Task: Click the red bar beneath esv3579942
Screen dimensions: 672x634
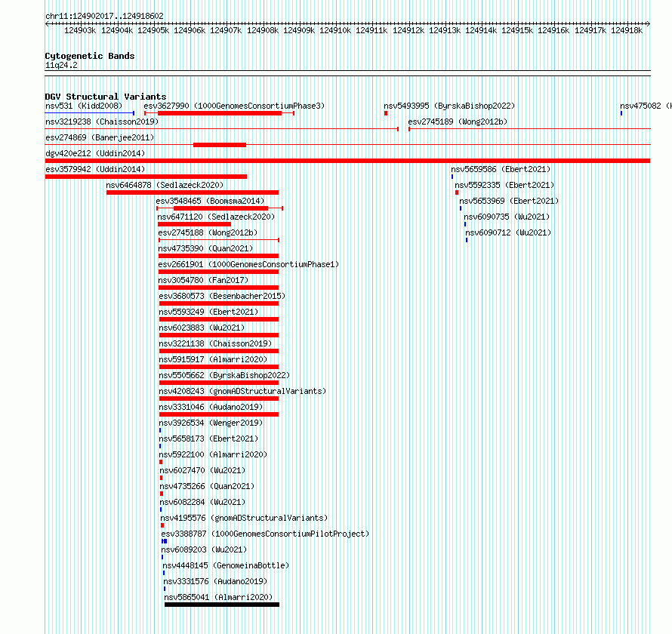Action: point(146,177)
